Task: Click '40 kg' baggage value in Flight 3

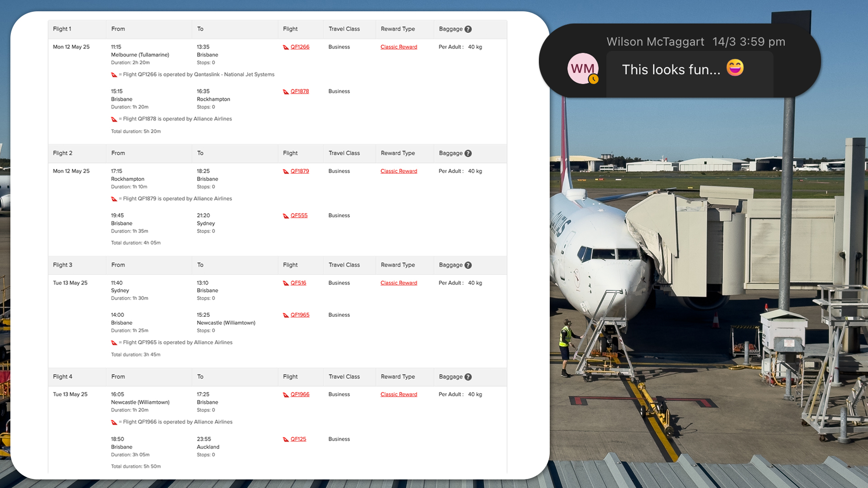Action: pos(475,283)
